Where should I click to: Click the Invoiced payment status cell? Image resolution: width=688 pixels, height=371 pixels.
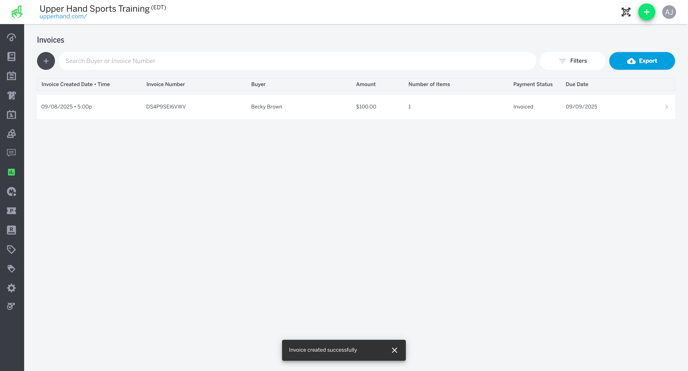tap(523, 107)
